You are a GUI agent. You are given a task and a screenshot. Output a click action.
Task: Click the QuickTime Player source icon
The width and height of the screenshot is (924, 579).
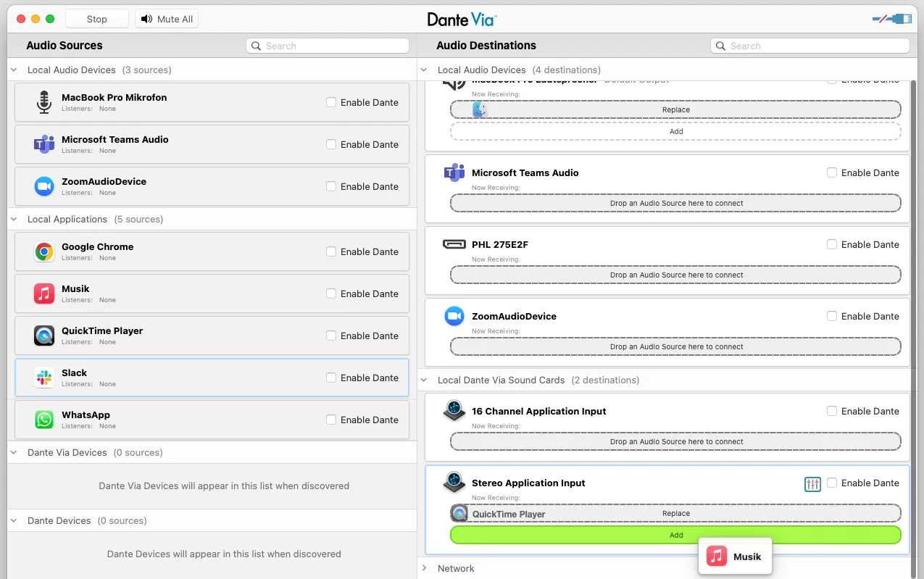coord(44,336)
